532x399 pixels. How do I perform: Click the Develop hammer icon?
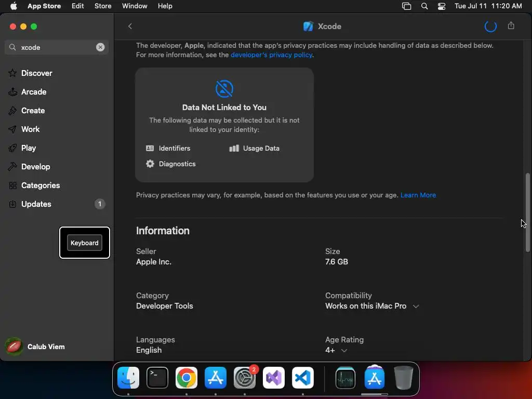coord(12,167)
